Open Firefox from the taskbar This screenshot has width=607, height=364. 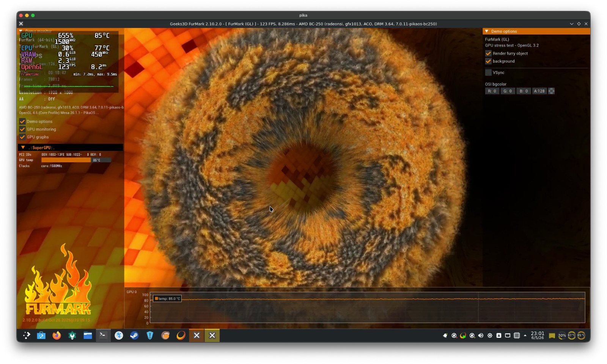(57, 335)
